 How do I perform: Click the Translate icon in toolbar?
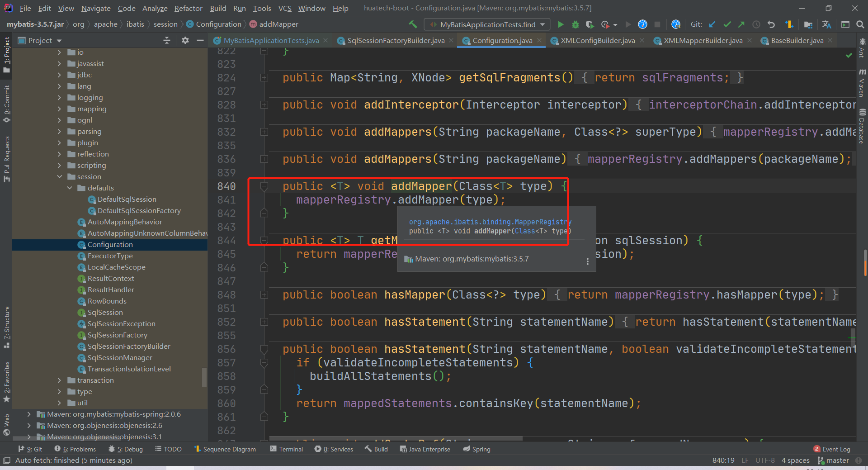click(827, 24)
